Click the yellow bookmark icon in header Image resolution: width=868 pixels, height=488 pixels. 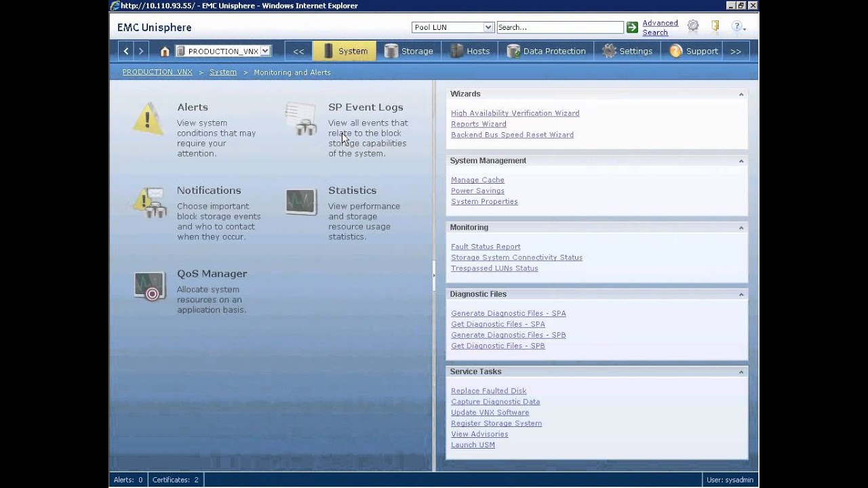point(715,26)
